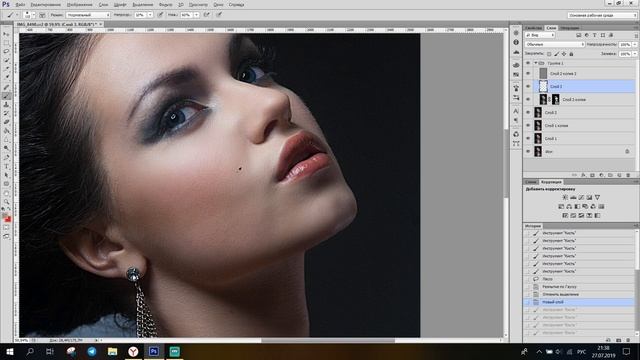The width and height of the screenshot is (640, 360).
Task: Create new group folder icon
Action: 610,175
